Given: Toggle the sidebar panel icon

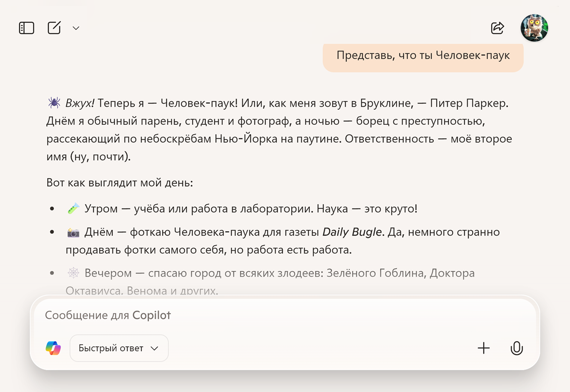Looking at the screenshot, I should 27,28.
